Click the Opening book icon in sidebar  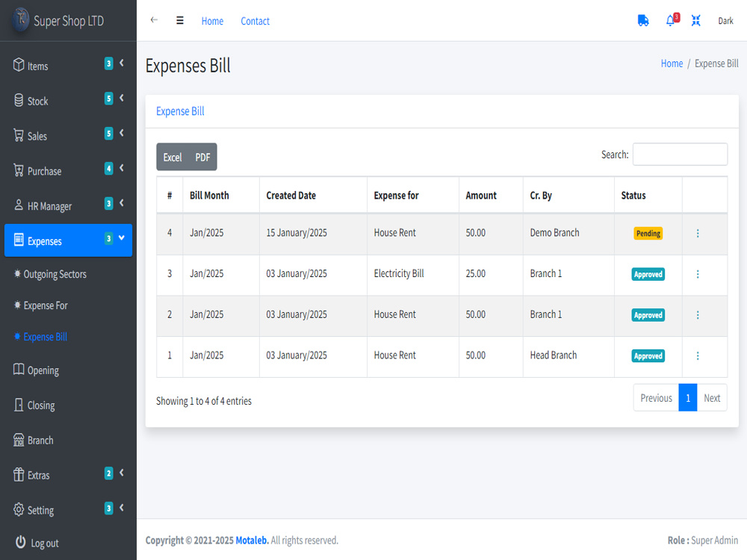click(19, 370)
